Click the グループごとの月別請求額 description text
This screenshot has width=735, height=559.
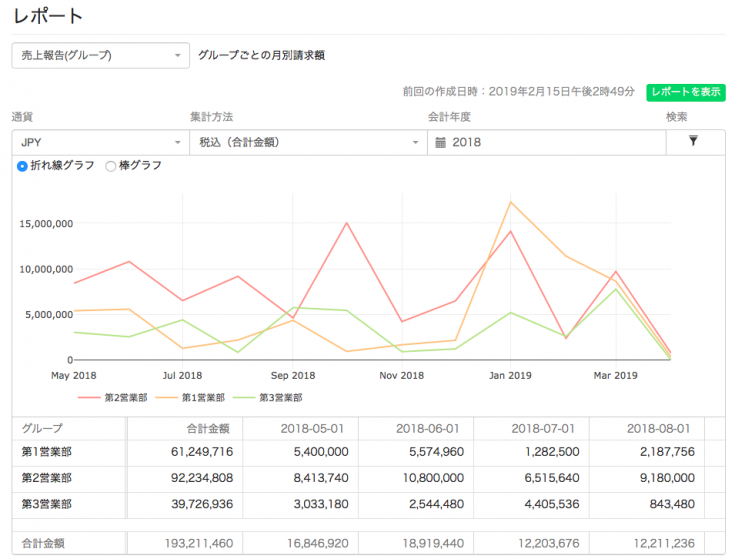(x=262, y=55)
